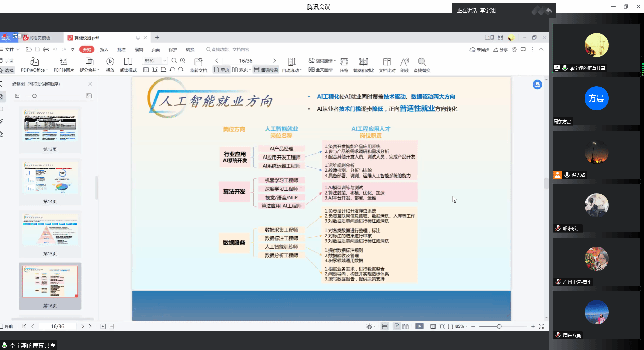Activate the 朗读 read-aloud tool

pos(405,62)
